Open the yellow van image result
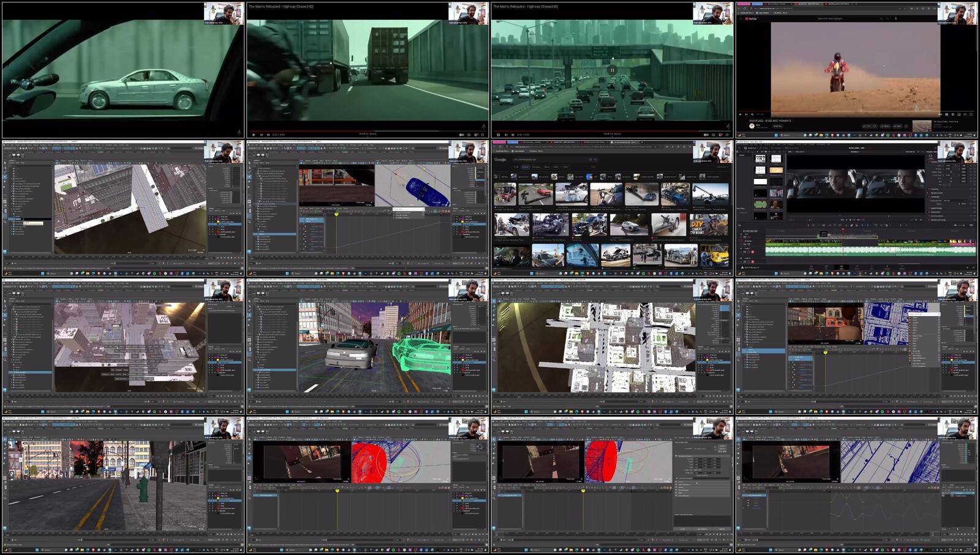The width and height of the screenshot is (980, 555). click(x=714, y=255)
